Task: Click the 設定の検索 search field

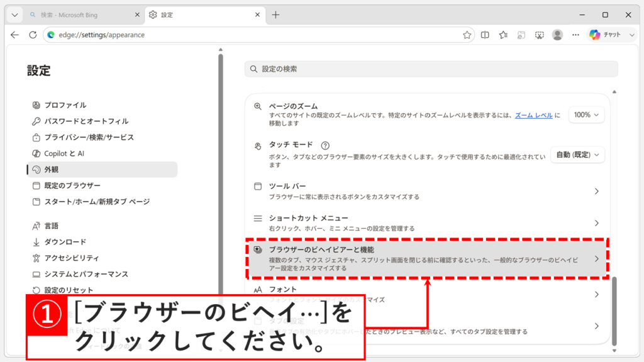Action: point(431,69)
